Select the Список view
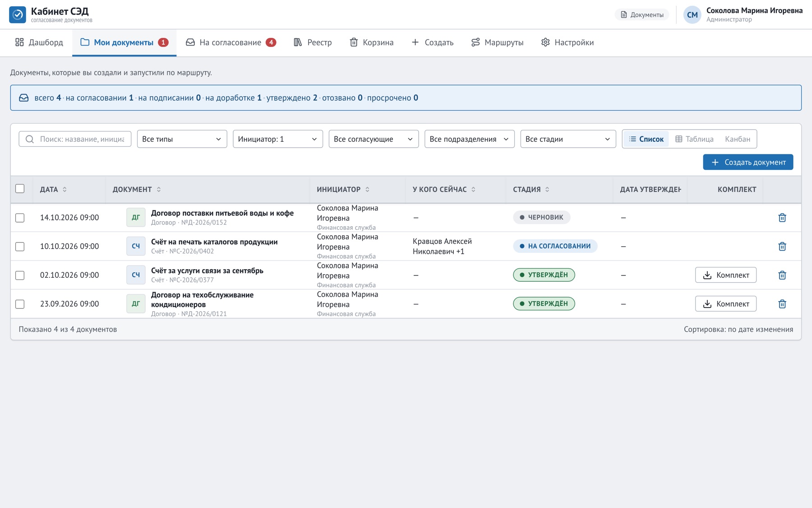The height and width of the screenshot is (508, 812). [646, 139]
